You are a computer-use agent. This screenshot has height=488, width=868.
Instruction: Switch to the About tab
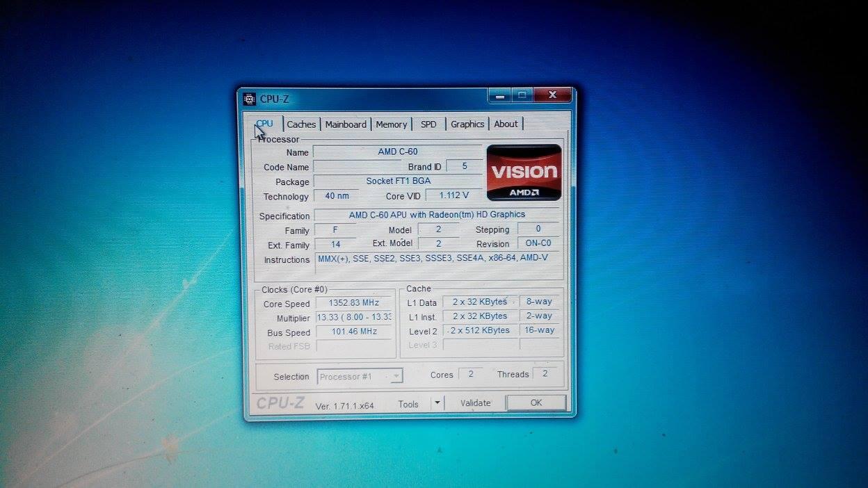[506, 124]
